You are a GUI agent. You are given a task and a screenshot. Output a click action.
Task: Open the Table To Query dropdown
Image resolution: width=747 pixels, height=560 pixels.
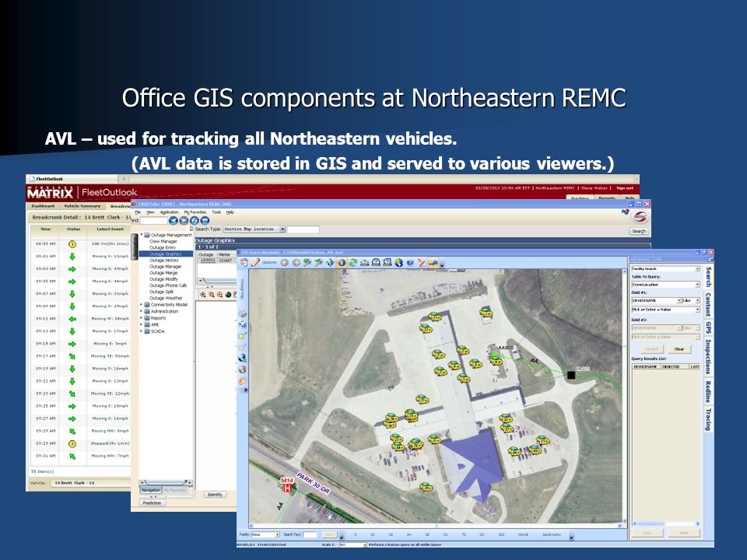click(697, 285)
